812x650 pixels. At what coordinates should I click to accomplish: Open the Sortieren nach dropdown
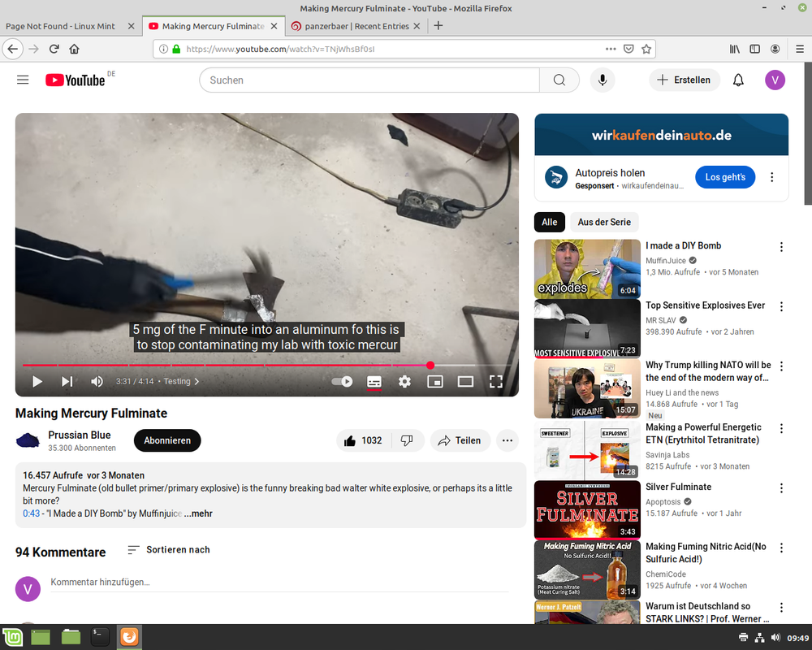click(x=169, y=549)
